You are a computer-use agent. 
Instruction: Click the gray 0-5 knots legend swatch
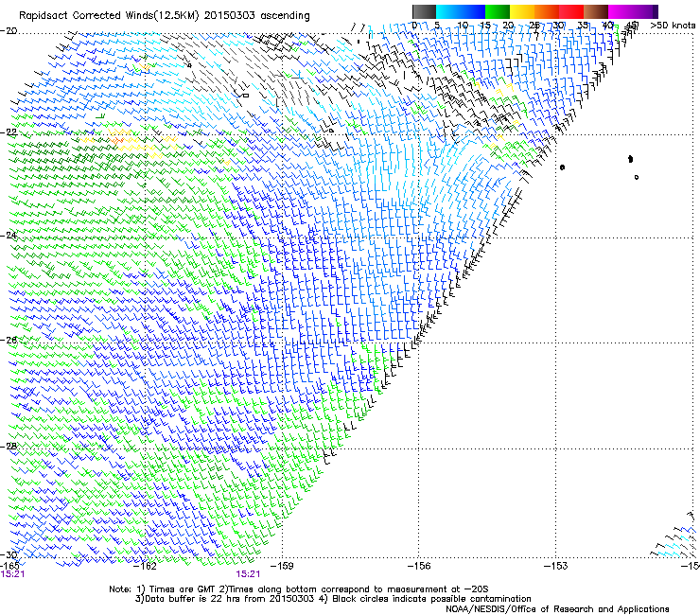point(424,11)
